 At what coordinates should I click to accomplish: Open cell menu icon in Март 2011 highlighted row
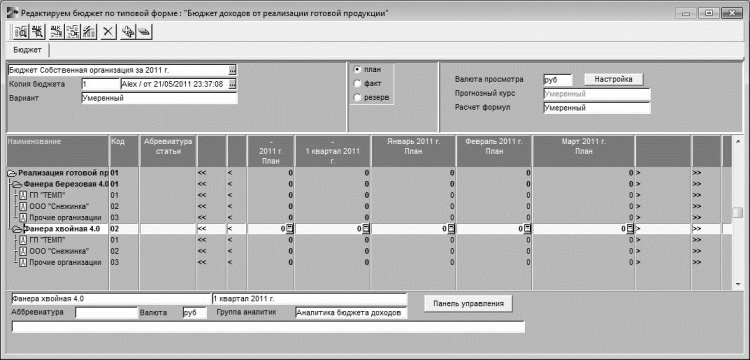pos(630,229)
